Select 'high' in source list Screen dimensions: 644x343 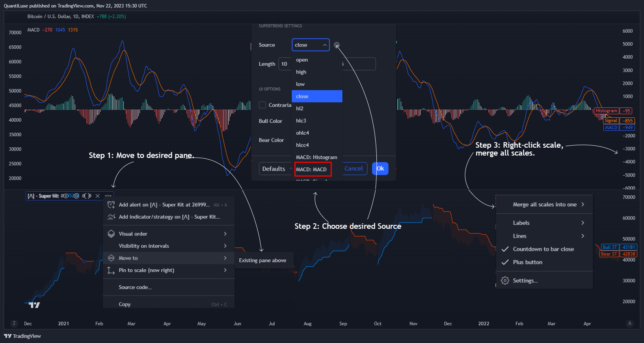pyautogui.click(x=317, y=72)
